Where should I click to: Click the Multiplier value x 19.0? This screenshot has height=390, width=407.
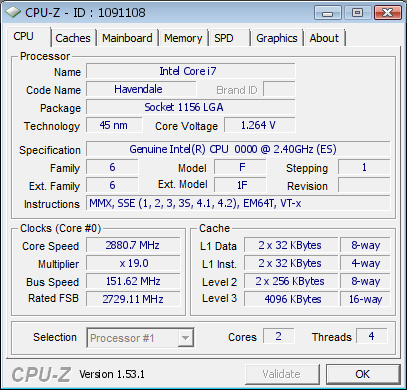(x=133, y=263)
